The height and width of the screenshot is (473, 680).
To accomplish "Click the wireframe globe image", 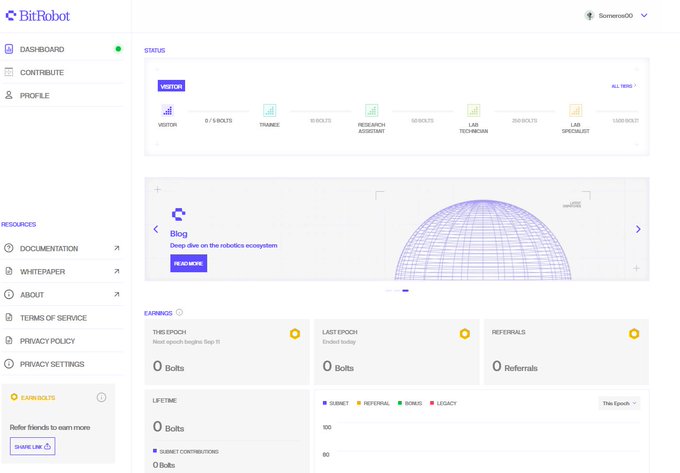I will tap(483, 239).
